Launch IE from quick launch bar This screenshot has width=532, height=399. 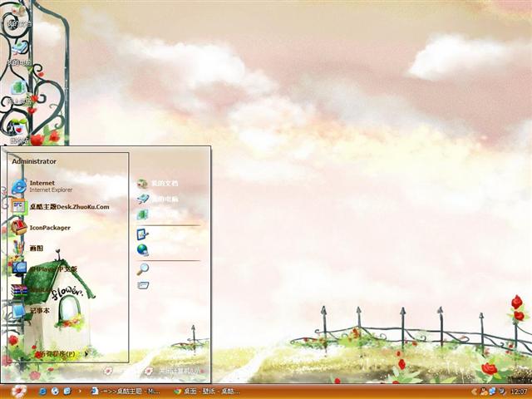tap(42, 392)
